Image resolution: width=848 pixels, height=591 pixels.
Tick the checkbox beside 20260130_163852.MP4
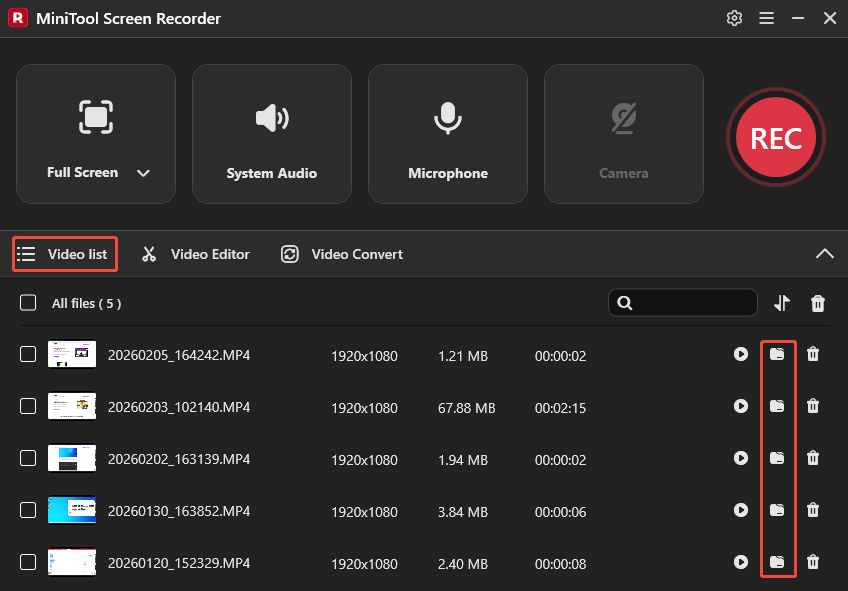[27, 510]
